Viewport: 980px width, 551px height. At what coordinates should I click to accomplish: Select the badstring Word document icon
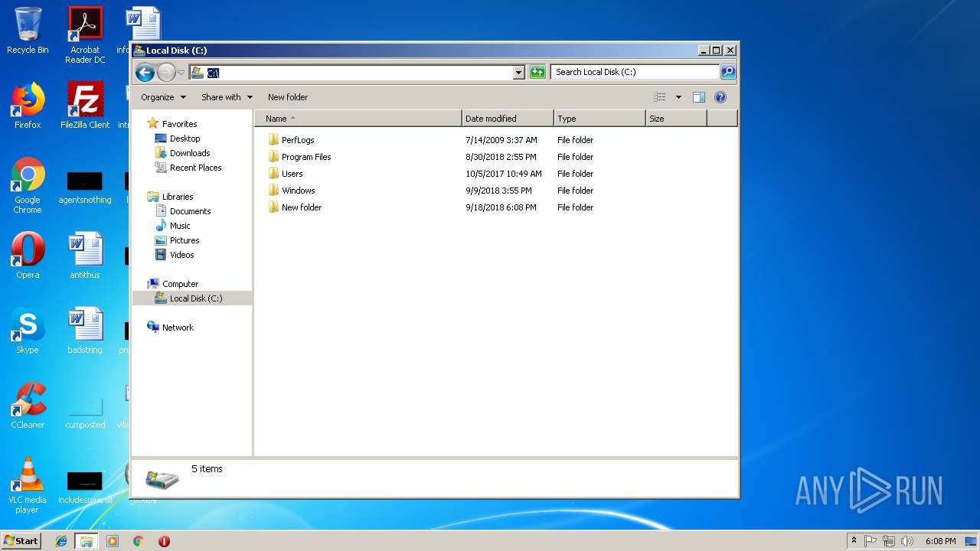click(85, 331)
